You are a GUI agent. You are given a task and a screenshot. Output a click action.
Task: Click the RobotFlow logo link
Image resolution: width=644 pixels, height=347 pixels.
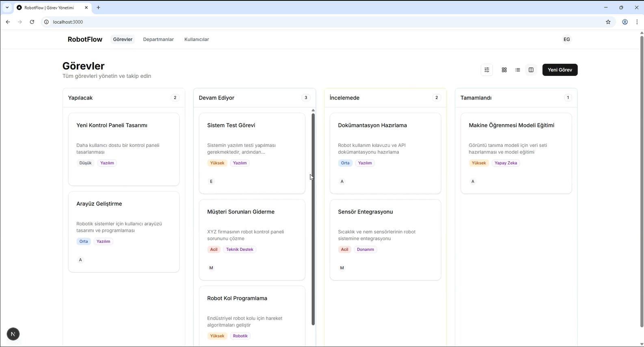coord(85,39)
